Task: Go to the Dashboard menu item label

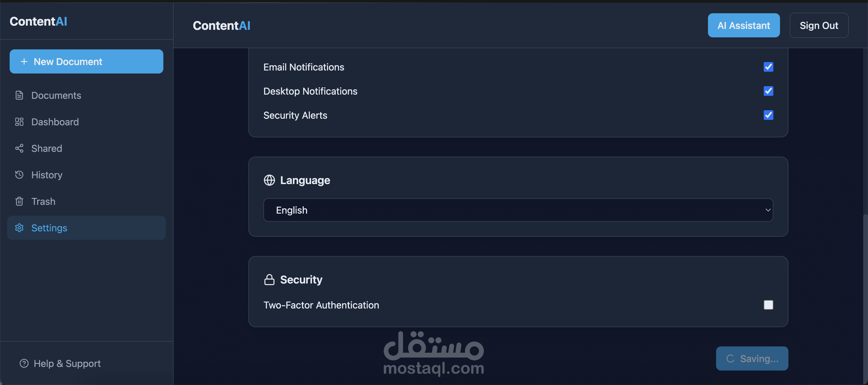Action: (x=55, y=122)
